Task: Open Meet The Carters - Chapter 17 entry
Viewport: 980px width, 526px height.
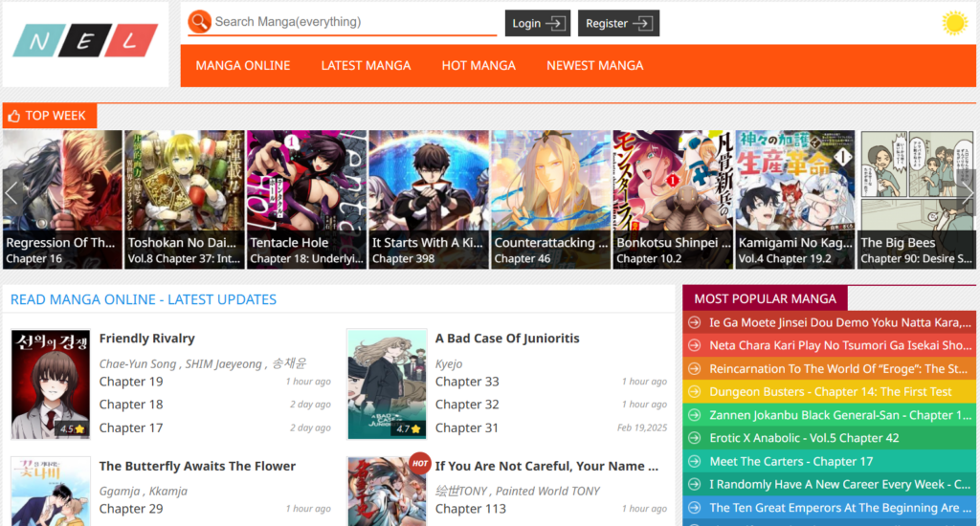Action: point(791,462)
